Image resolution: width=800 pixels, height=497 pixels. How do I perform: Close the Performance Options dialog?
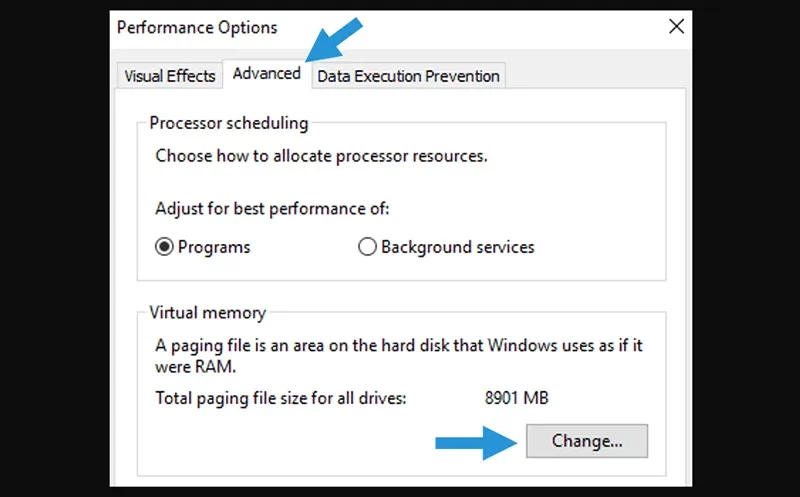point(677,27)
